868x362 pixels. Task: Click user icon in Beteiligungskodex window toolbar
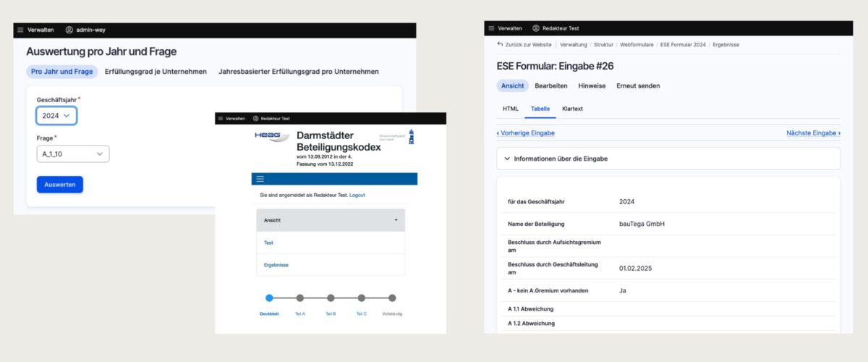click(x=255, y=118)
